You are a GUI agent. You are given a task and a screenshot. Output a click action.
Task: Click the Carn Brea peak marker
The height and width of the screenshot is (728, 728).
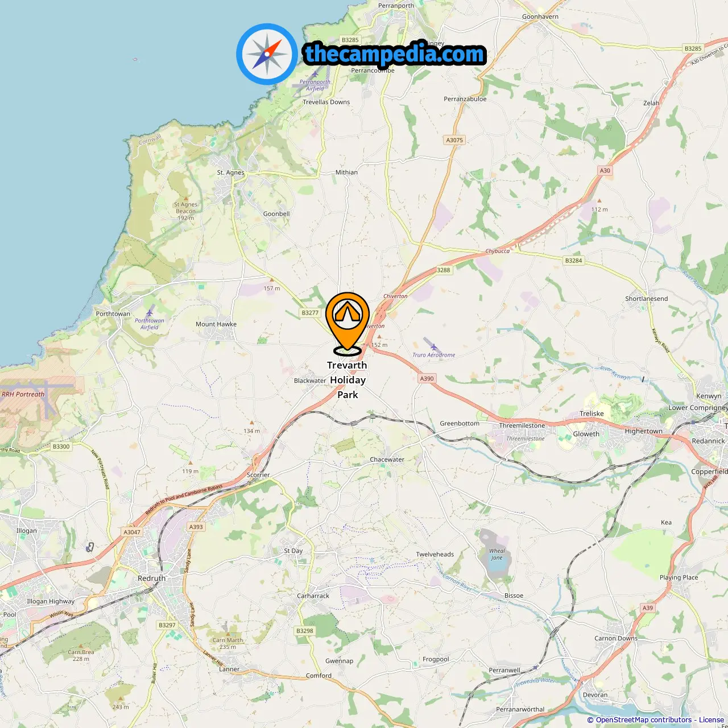[81, 646]
